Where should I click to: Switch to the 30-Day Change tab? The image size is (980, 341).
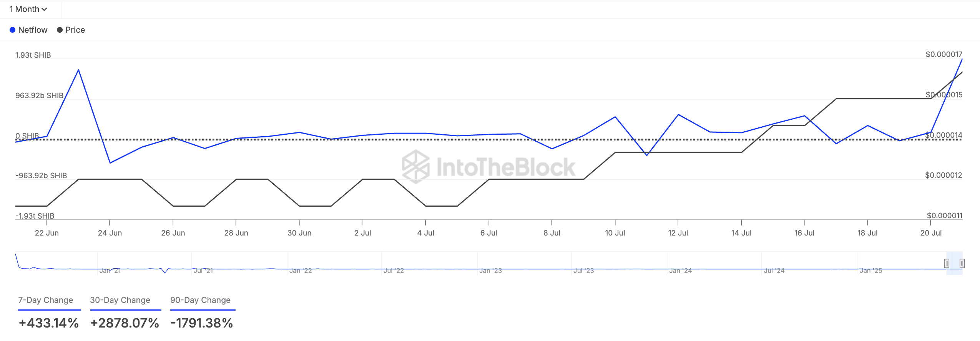tap(120, 300)
